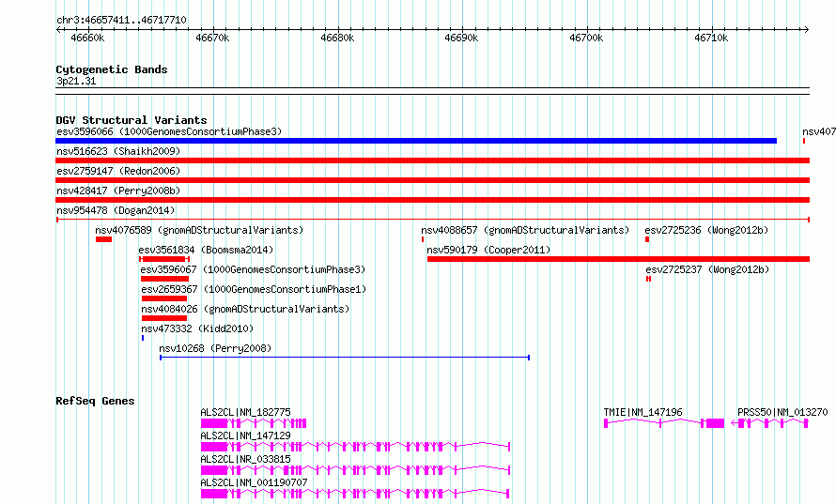Click the esv2759147 (Redon2006) variant bar
836x504 pixels.
(x=432, y=180)
